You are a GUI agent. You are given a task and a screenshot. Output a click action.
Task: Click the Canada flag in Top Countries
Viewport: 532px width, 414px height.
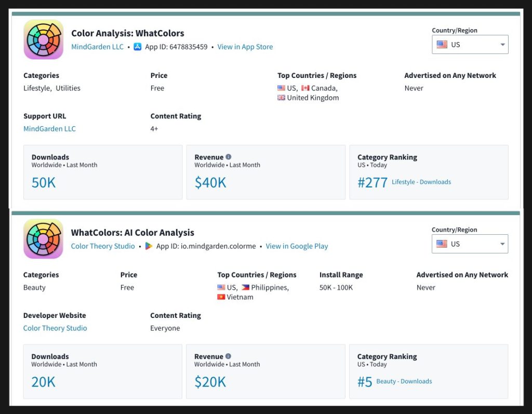click(x=305, y=88)
